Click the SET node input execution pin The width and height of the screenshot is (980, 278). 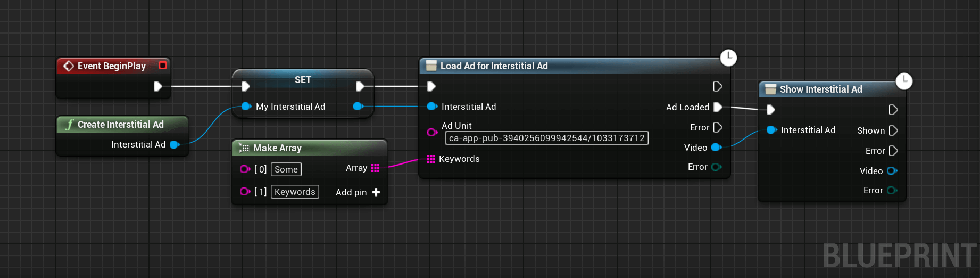pos(245,86)
